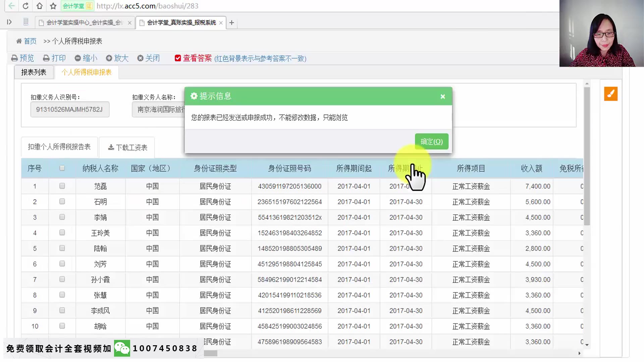The height and width of the screenshot is (362, 644).
Task: Click the orange brush icon button
Action: (610, 94)
